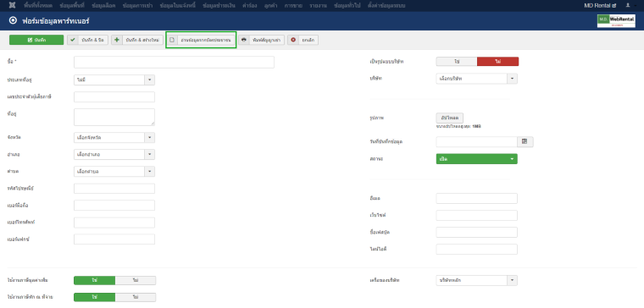
Task: Open the company (บริษัท) select dropdown
Action: (477, 79)
